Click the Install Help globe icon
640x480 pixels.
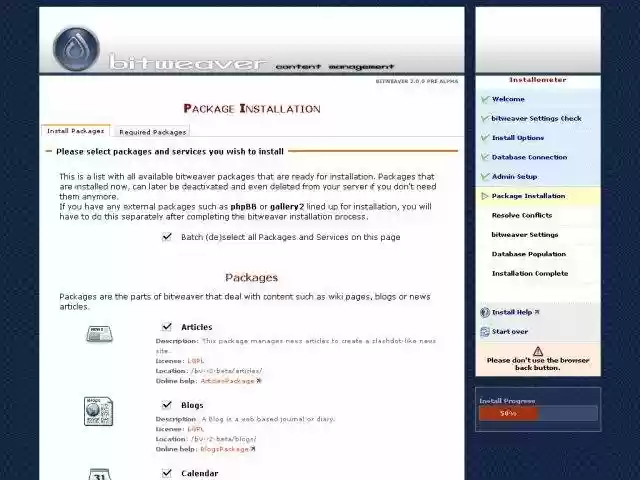[484, 313]
